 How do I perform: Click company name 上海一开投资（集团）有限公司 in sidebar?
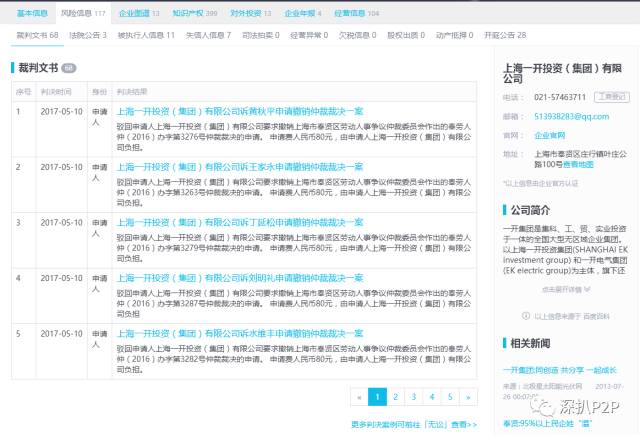tap(562, 73)
